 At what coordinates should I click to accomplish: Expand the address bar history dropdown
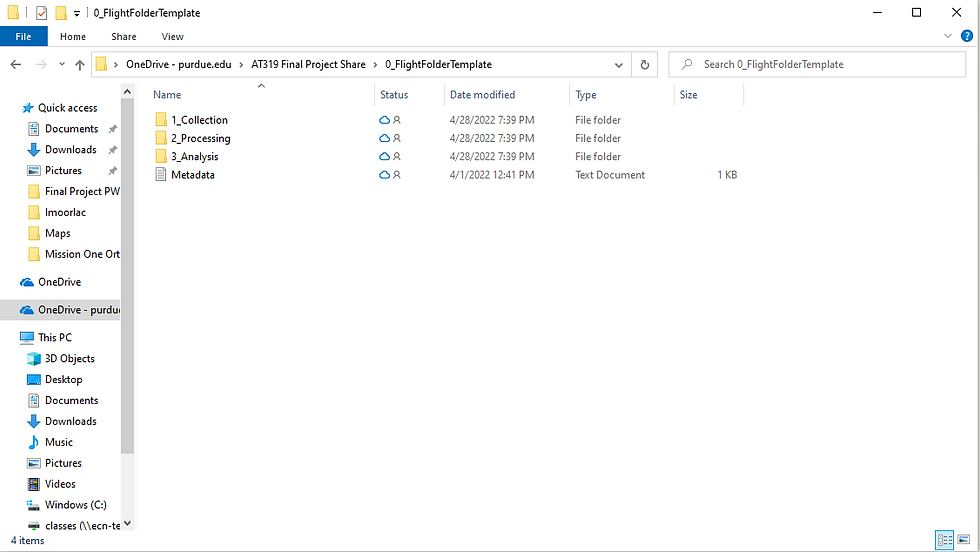(x=619, y=65)
